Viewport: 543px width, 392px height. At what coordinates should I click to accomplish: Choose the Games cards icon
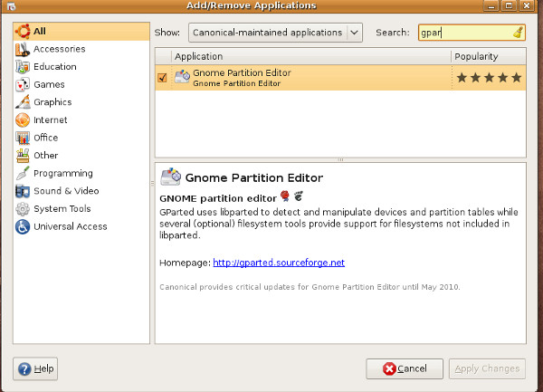[x=23, y=84]
